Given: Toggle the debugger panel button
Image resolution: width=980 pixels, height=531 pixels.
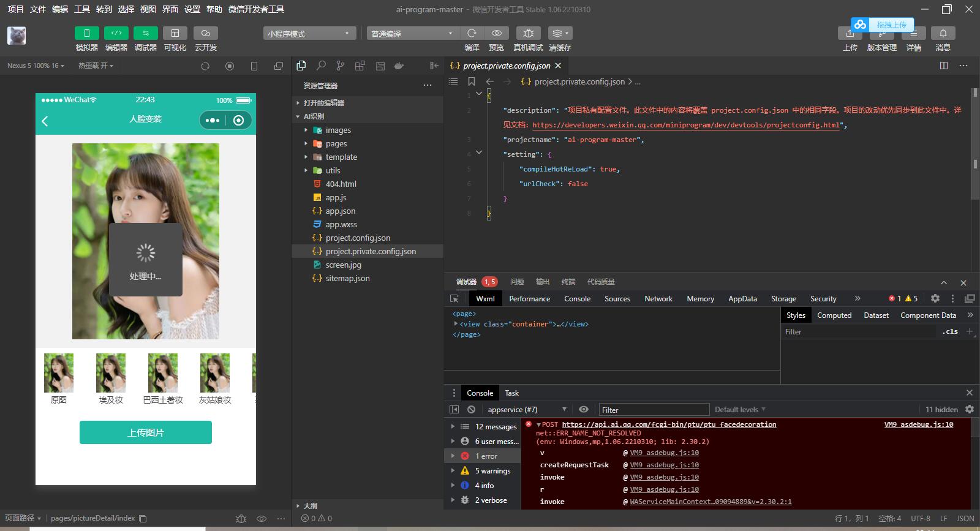Looking at the screenshot, I should [x=146, y=33].
